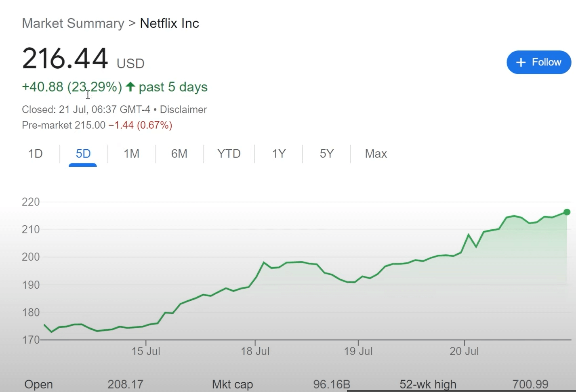Open the Disclaimer link

pyautogui.click(x=183, y=109)
